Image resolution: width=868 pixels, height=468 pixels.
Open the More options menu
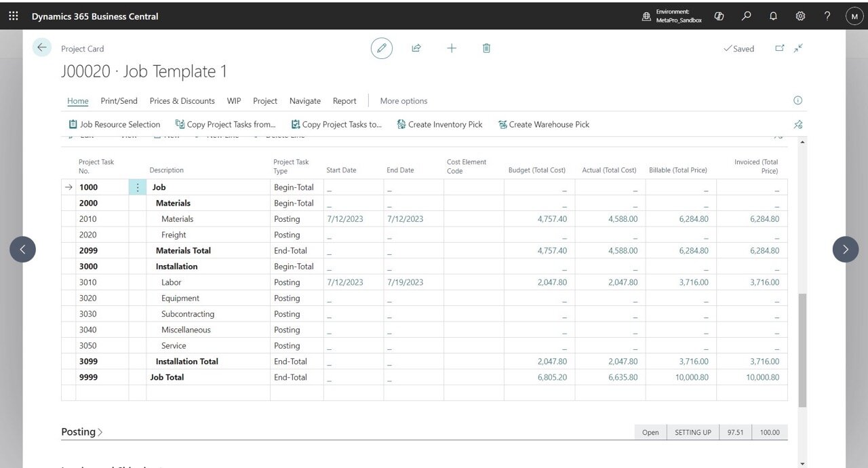click(x=403, y=101)
